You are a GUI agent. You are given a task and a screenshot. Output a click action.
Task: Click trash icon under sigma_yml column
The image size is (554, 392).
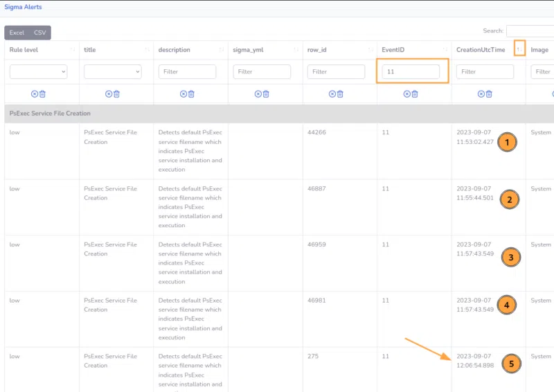tap(266, 94)
